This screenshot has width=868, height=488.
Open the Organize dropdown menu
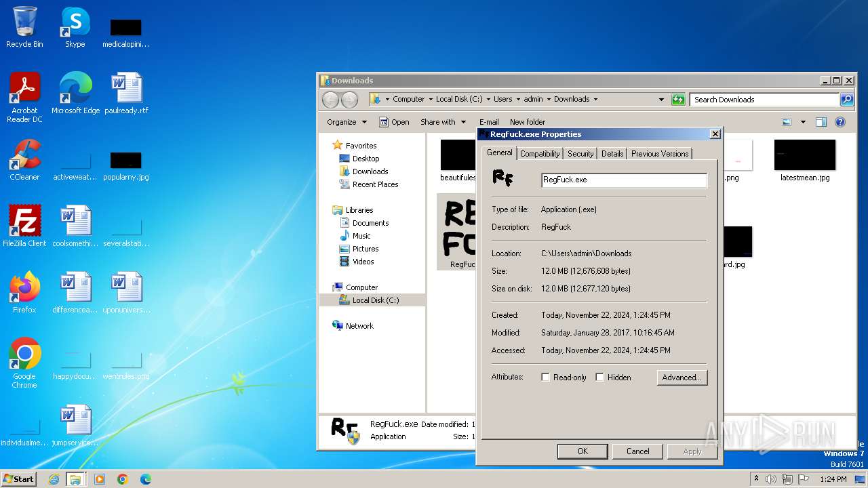click(x=347, y=122)
